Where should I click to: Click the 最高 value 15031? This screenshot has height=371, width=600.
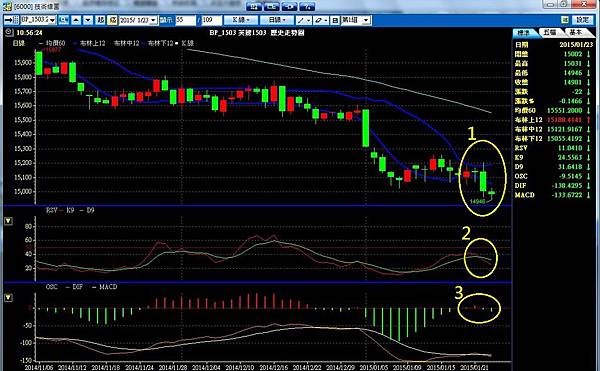tap(572, 63)
